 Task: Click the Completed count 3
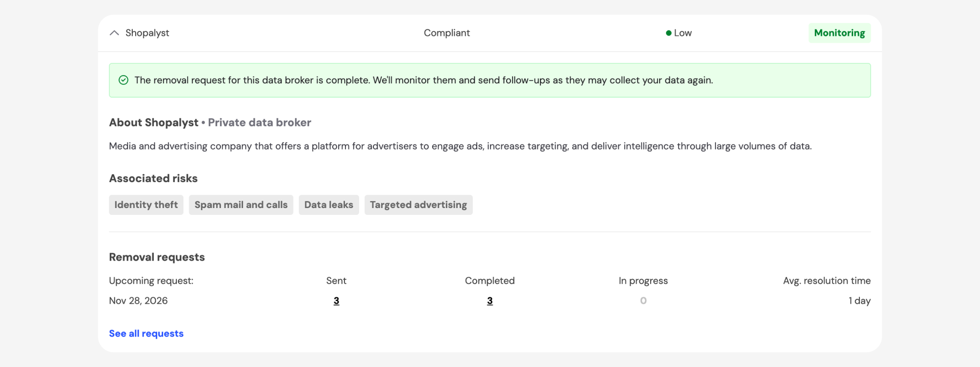(x=490, y=301)
